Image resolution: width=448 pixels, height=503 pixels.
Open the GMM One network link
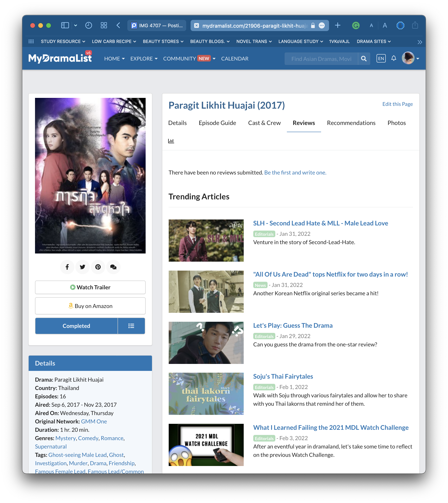(x=94, y=421)
